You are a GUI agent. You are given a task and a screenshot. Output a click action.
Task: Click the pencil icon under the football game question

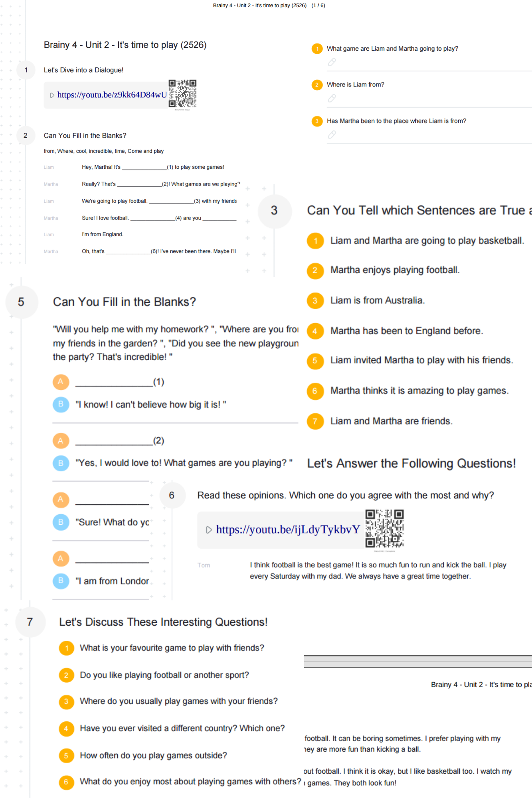tap(332, 62)
